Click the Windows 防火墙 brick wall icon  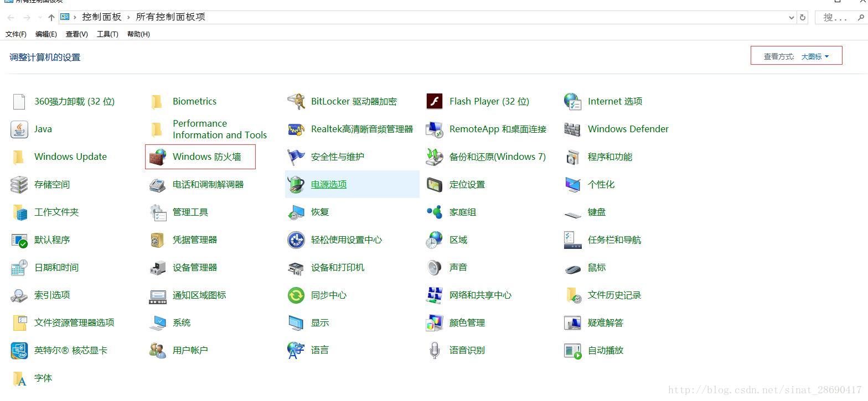(157, 157)
